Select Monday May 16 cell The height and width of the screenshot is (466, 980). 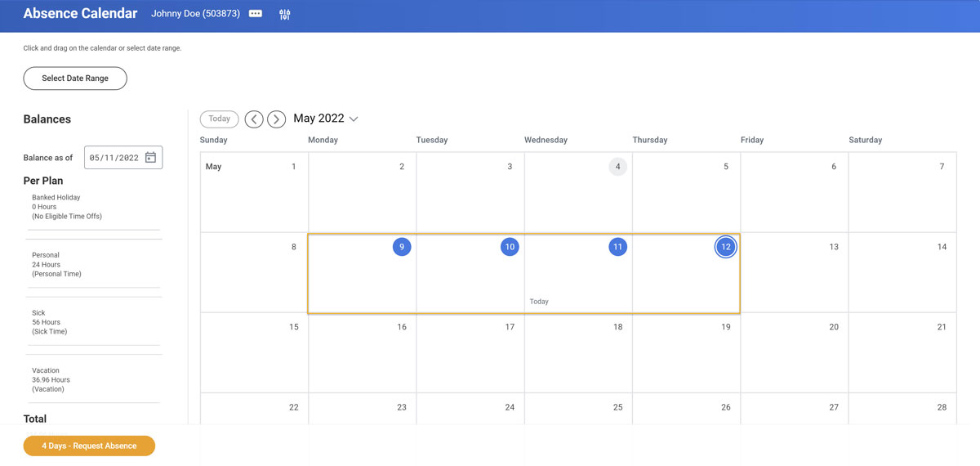pyautogui.click(x=362, y=352)
